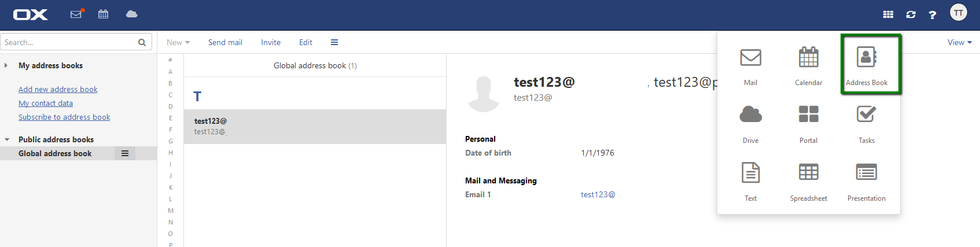
Task: Open the Tasks app tile
Action: click(x=866, y=123)
